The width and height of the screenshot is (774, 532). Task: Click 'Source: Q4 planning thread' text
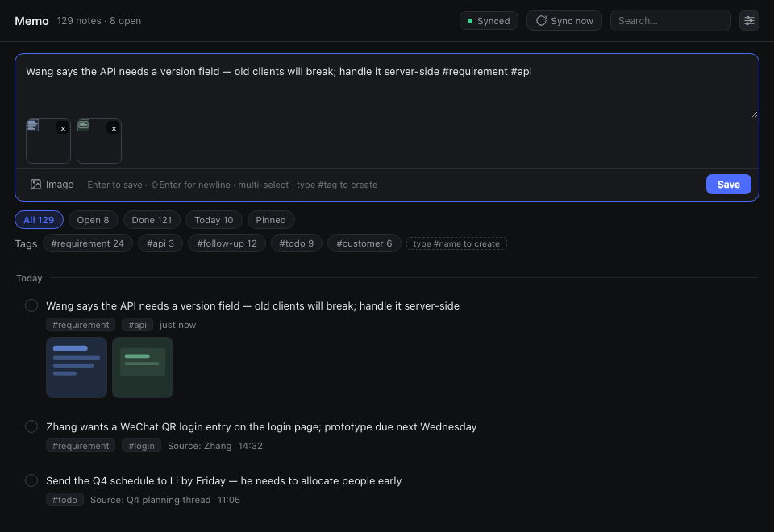coord(150,500)
